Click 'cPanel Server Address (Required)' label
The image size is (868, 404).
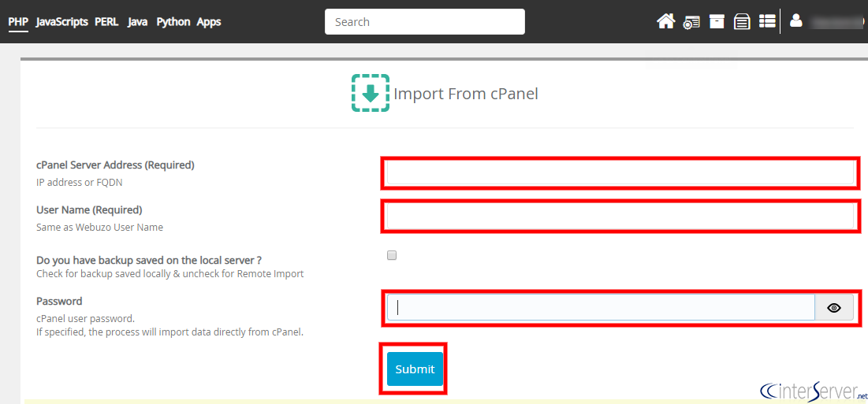click(x=115, y=165)
